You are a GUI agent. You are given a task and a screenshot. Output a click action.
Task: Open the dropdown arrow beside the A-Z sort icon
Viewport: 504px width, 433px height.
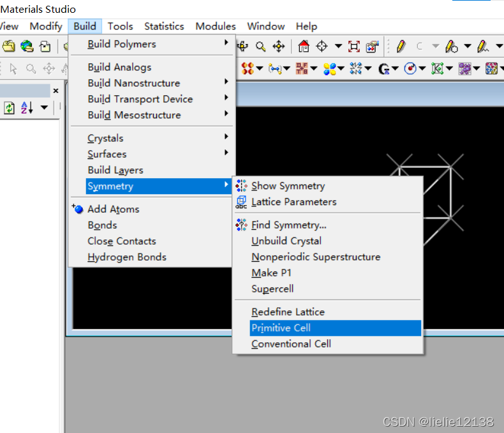tap(44, 107)
